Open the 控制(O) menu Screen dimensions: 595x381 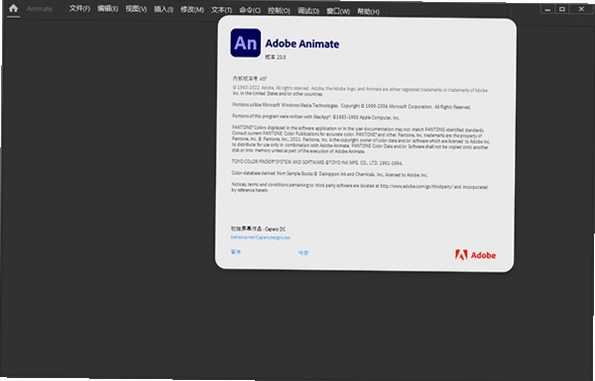(279, 11)
